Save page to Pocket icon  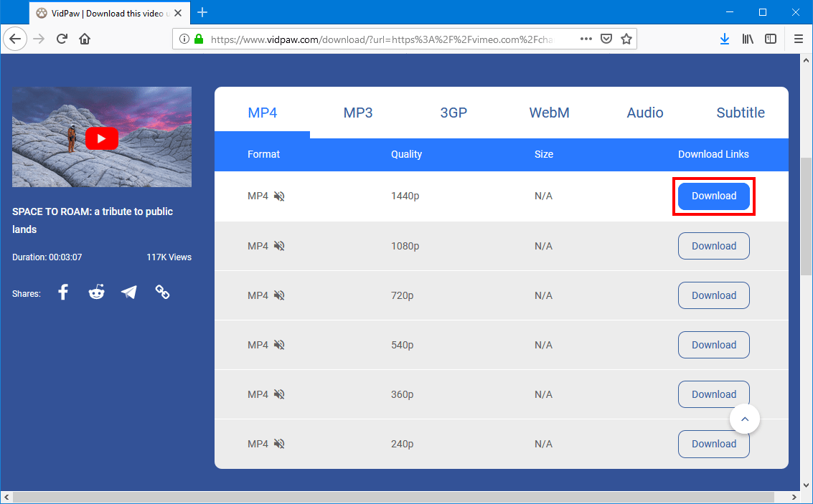click(606, 39)
